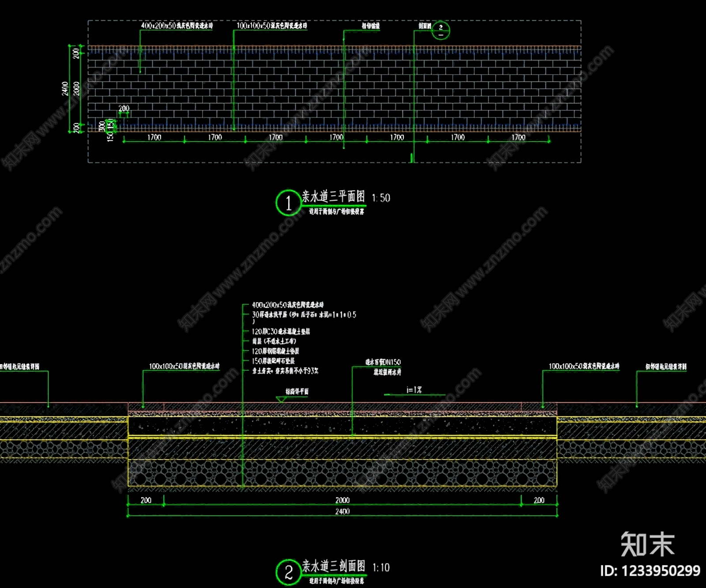Click the circled number 2 section marker at bottom
Screen dimensions: 706x588
click(x=288, y=573)
